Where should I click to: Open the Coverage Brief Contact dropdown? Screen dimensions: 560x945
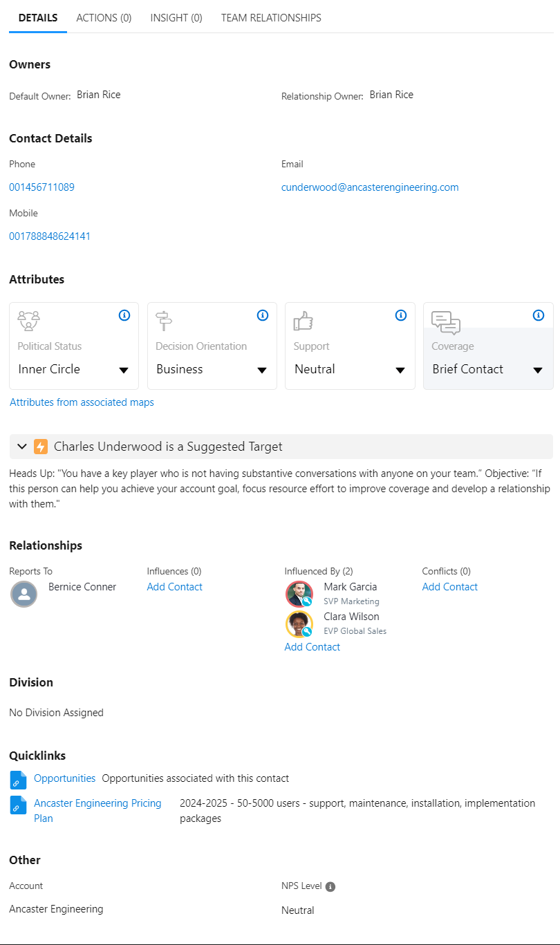pos(489,370)
